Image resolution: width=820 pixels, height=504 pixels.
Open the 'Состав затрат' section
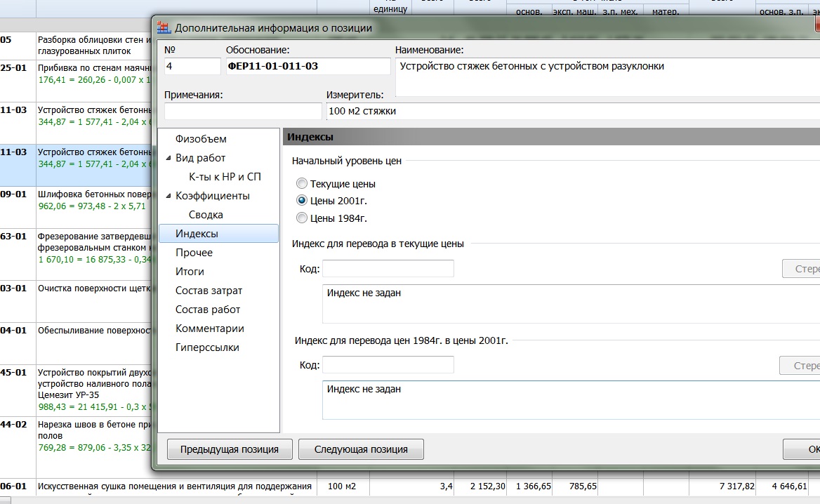click(x=209, y=291)
